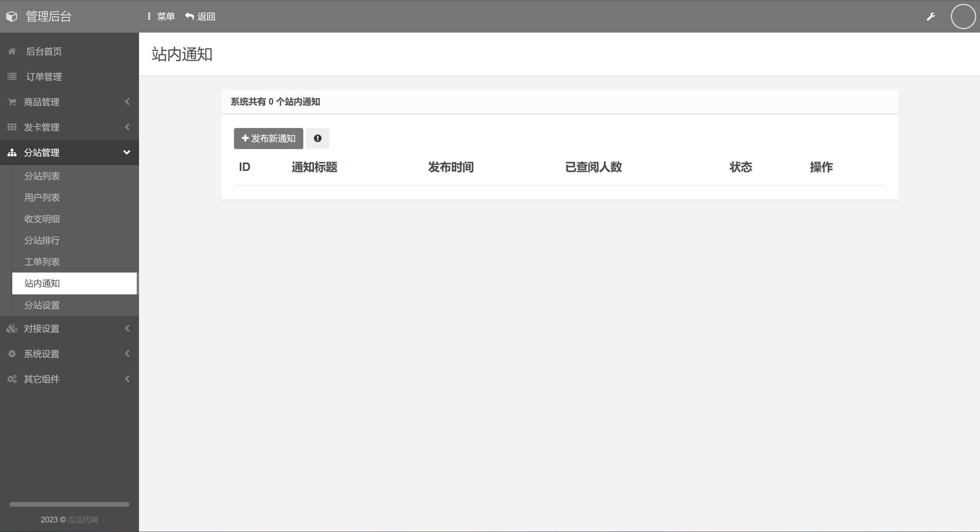Click the list icon for 订单管理
Viewport: 980px width, 532px height.
(12, 77)
